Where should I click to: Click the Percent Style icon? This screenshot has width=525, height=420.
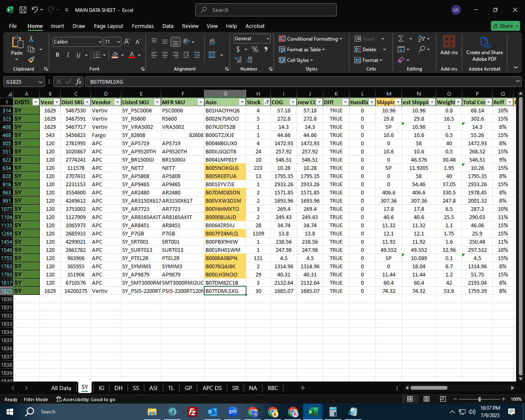[x=255, y=49]
